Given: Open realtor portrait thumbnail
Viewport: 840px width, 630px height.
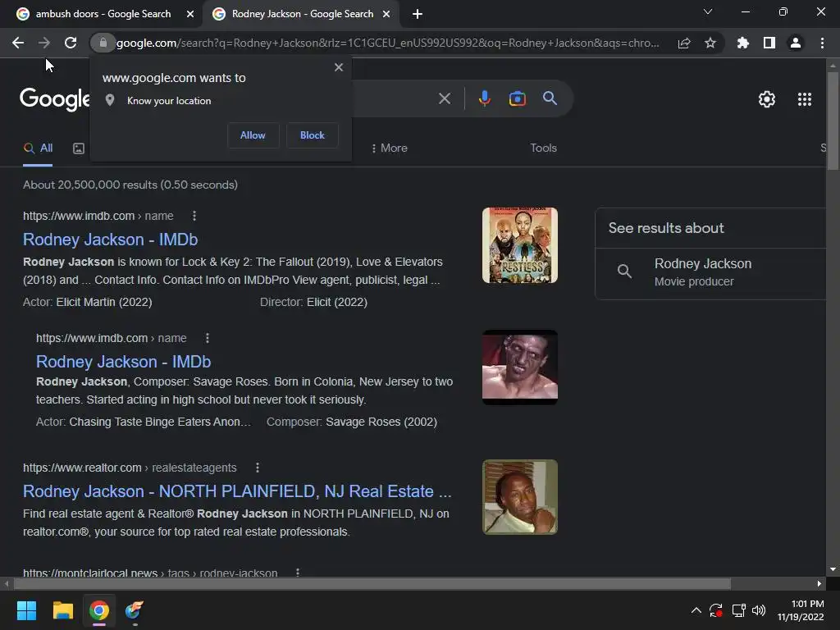Looking at the screenshot, I should 519,497.
